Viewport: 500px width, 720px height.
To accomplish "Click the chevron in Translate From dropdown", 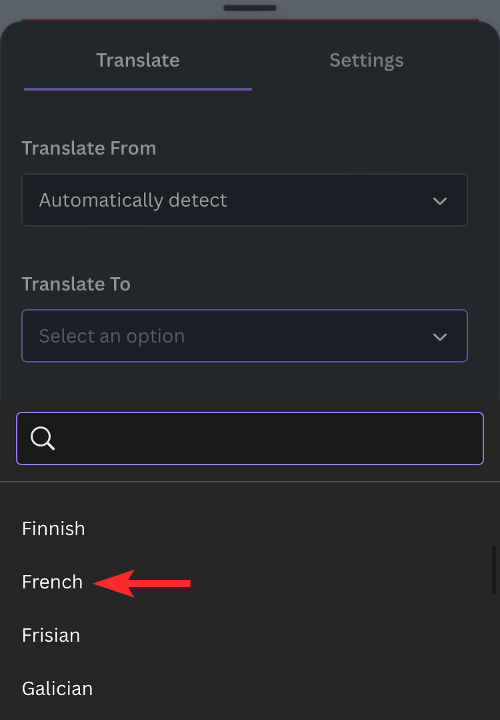I will click(440, 201).
